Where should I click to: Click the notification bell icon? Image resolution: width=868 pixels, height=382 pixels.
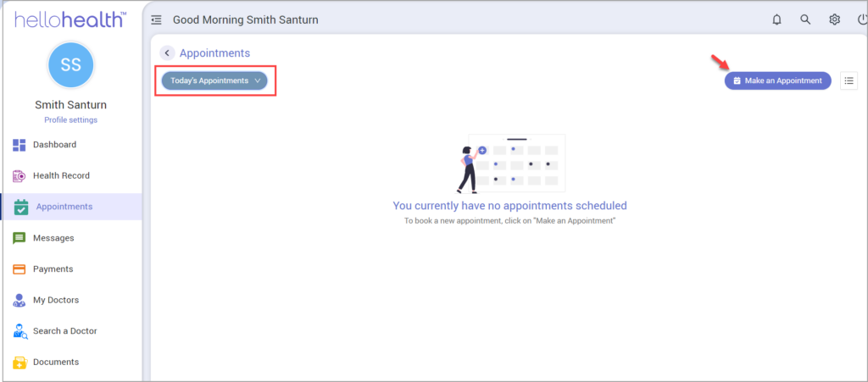pyautogui.click(x=776, y=19)
